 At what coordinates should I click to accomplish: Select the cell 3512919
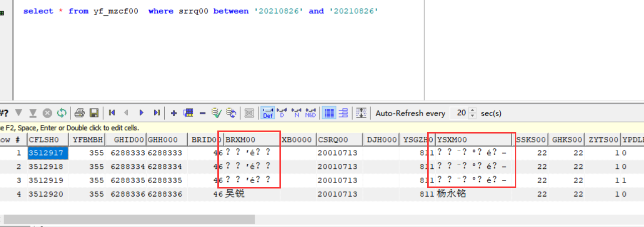pyautogui.click(x=48, y=180)
